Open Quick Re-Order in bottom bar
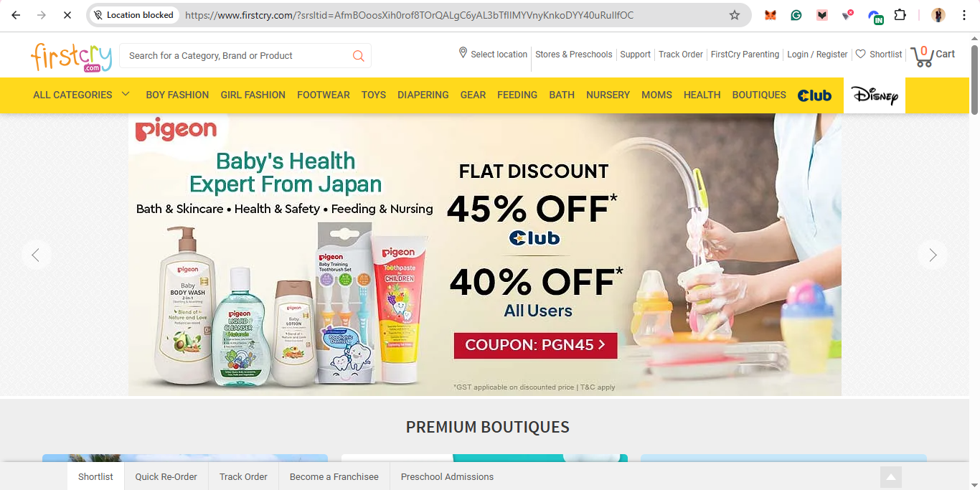 click(x=166, y=477)
